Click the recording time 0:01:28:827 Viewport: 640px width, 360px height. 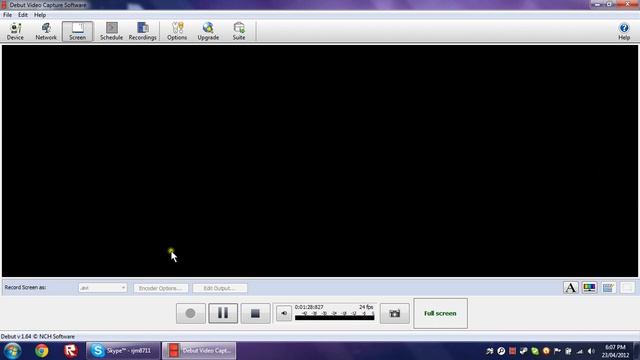coord(309,307)
